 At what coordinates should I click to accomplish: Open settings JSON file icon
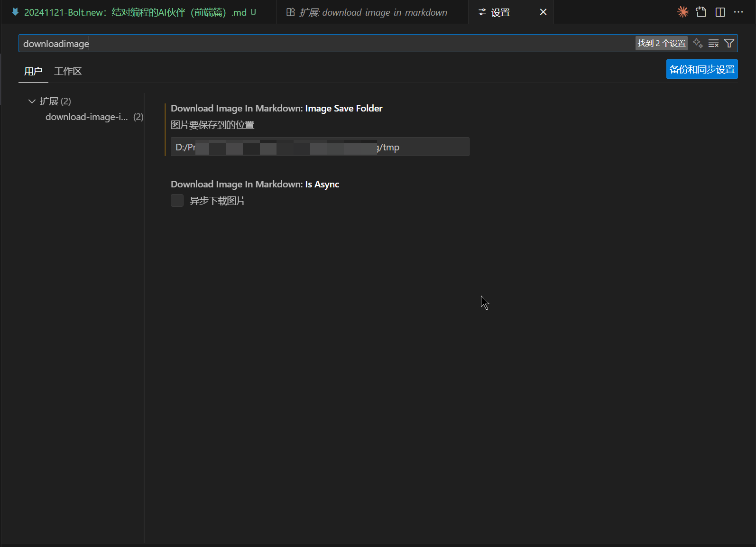(701, 12)
